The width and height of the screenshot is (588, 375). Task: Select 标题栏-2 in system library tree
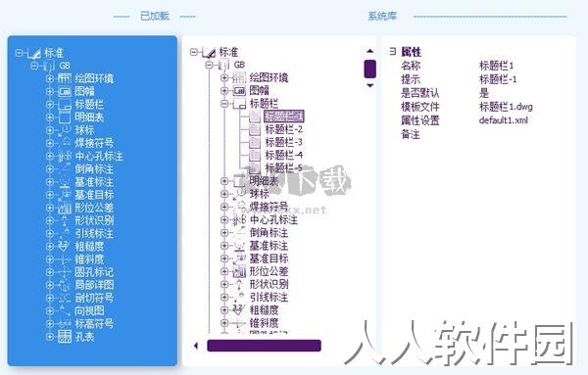coord(284,129)
